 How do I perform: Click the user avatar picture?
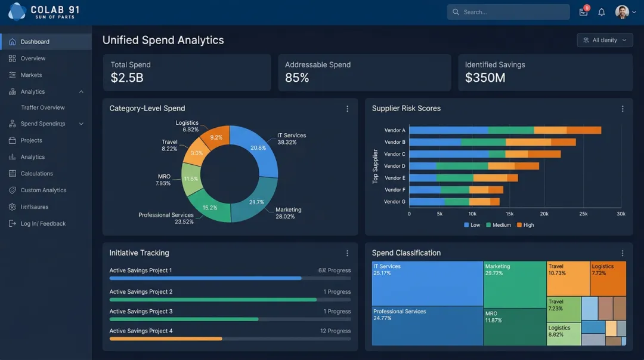[622, 12]
